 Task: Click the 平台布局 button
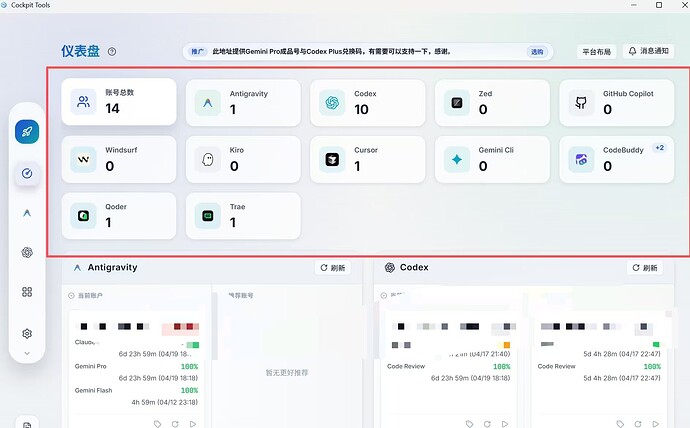(x=596, y=51)
